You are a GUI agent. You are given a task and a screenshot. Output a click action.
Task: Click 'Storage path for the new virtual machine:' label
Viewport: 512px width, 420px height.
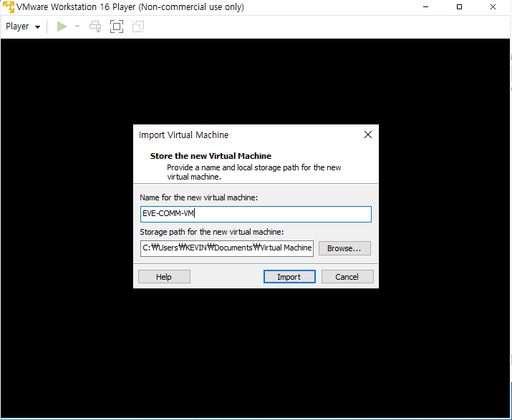click(211, 232)
